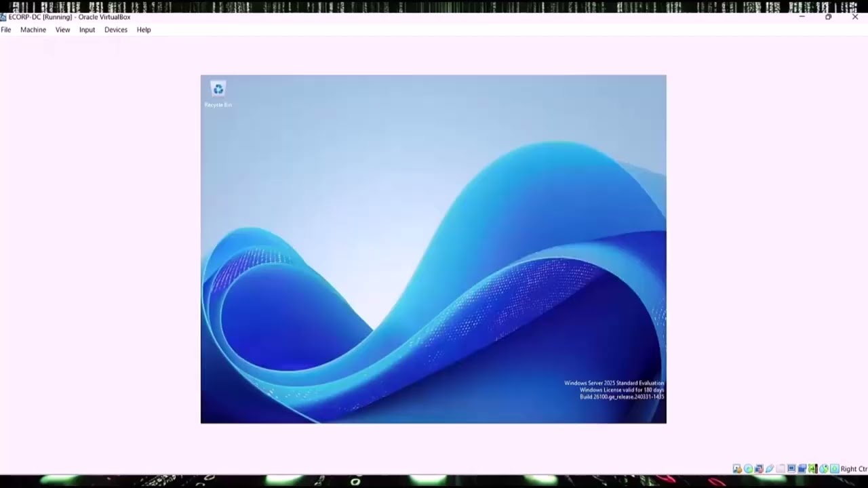868x488 pixels.
Task: Click the Right Ctrl host key label
Action: click(854, 469)
